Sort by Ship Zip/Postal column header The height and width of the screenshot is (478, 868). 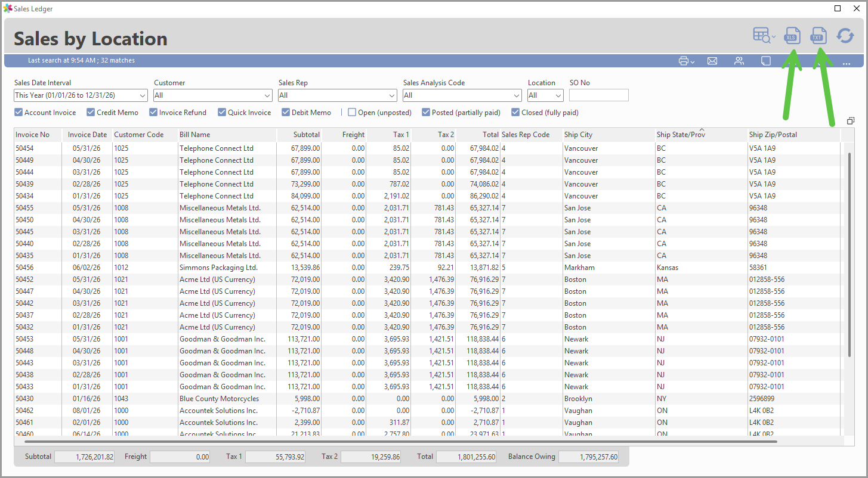[x=794, y=135]
